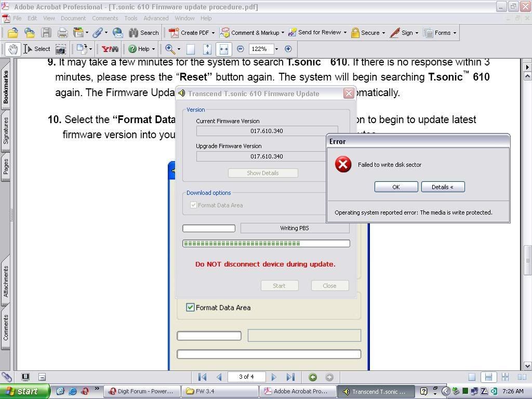Open the Pages side tab

click(x=6, y=167)
